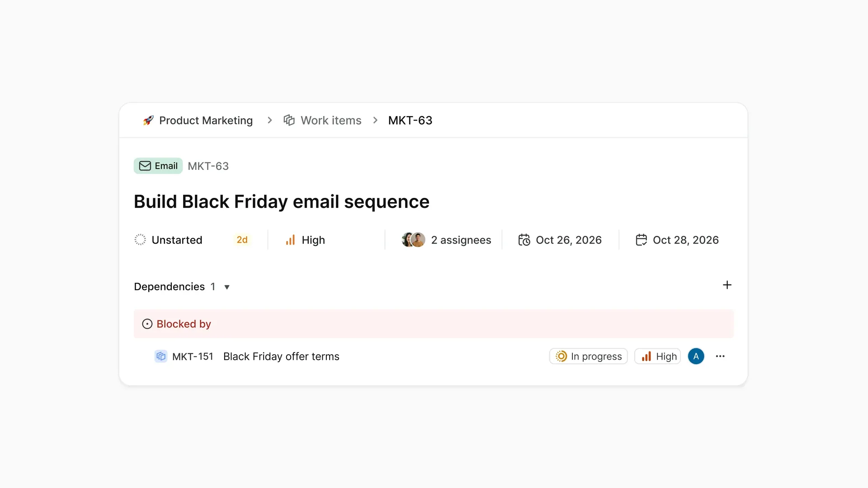Open the three-dot menu for MKT-151
868x488 pixels.
(x=720, y=356)
